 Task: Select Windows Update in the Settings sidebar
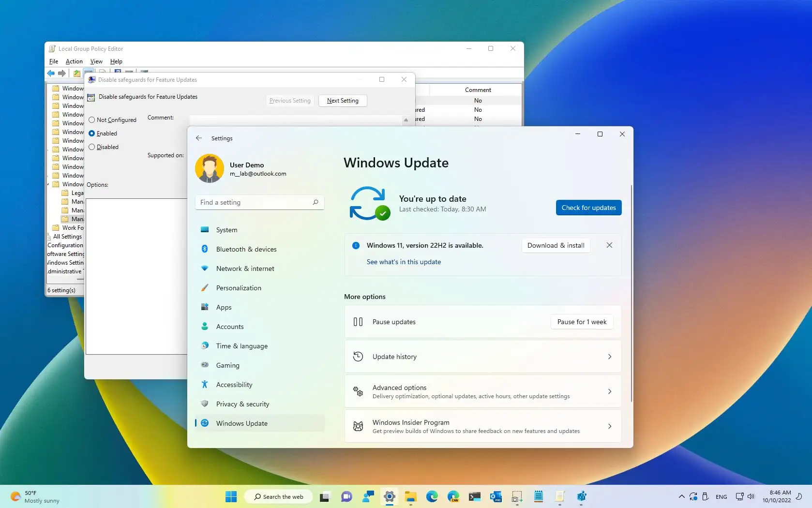click(x=260, y=423)
